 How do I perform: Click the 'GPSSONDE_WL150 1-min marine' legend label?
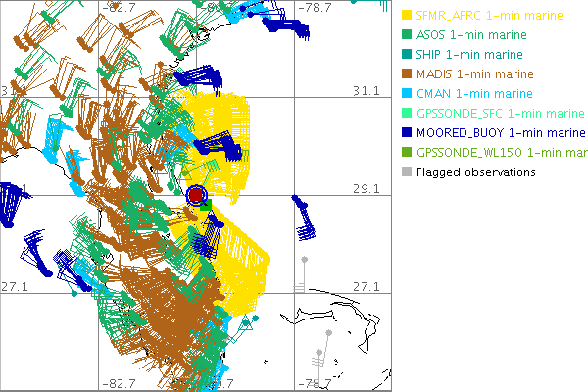501,153
